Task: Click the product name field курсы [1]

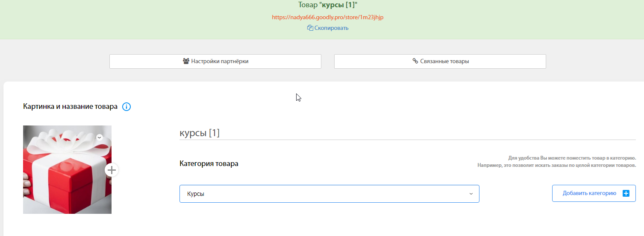Action: 408,133
